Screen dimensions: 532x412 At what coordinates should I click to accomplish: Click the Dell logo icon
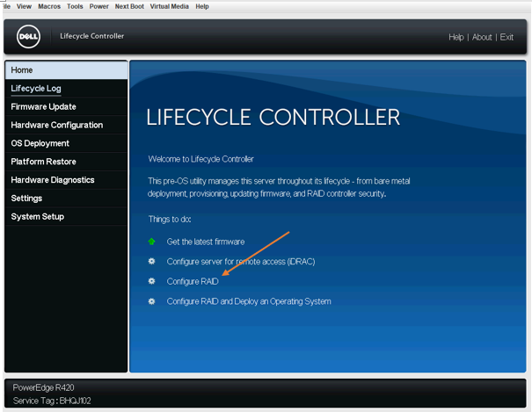[28, 36]
